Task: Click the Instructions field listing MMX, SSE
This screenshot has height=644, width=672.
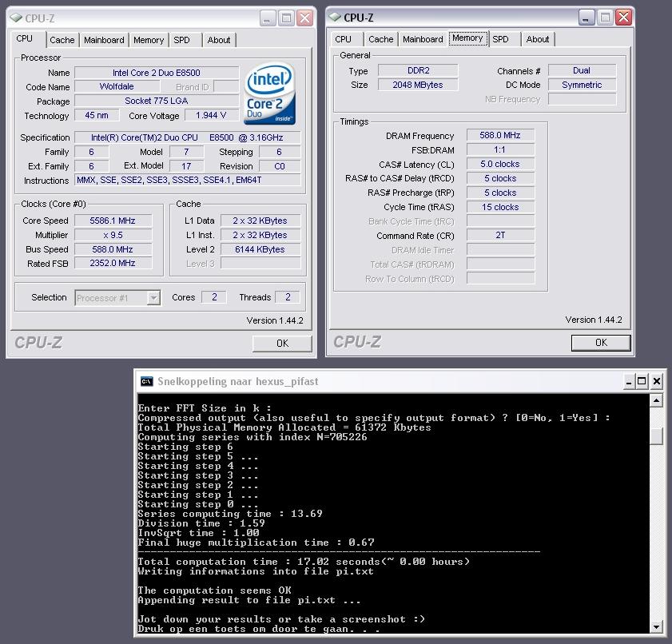Action: 188,180
